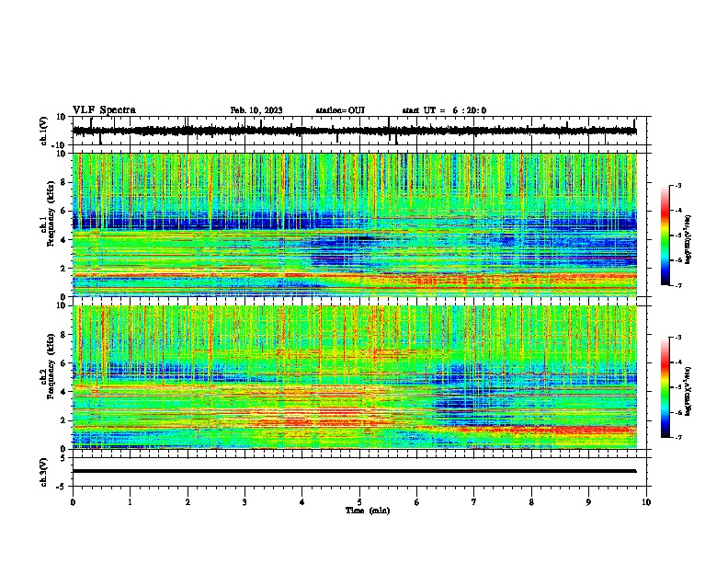728x563 pixels.
Task: Click the "-7" label below ch.2 color scale
Action: pyautogui.click(x=677, y=437)
